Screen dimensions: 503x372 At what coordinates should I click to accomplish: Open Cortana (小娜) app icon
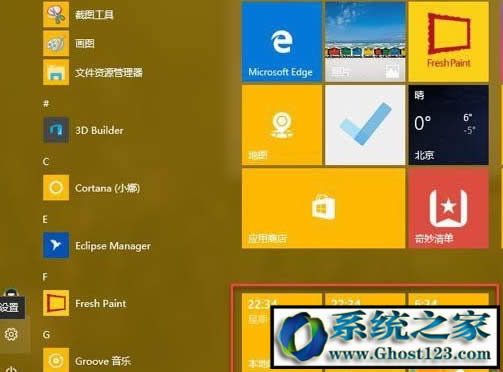56,188
